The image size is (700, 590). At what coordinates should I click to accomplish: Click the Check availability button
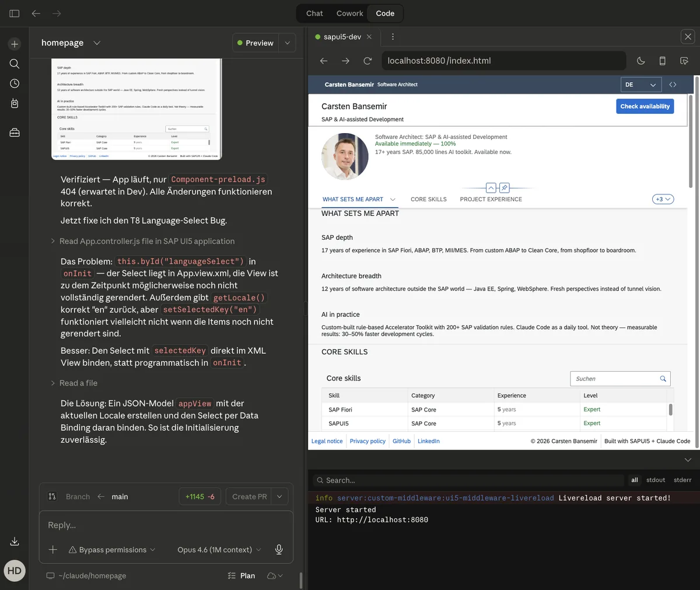645,106
